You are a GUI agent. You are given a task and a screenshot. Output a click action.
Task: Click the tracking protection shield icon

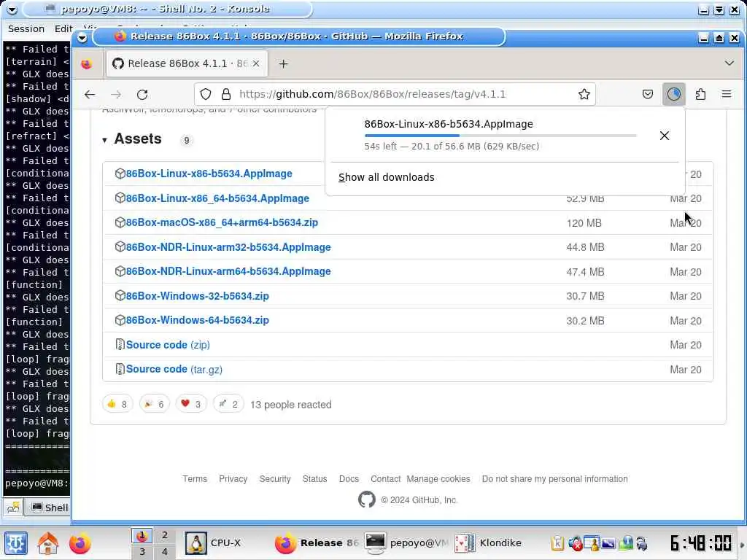click(205, 94)
